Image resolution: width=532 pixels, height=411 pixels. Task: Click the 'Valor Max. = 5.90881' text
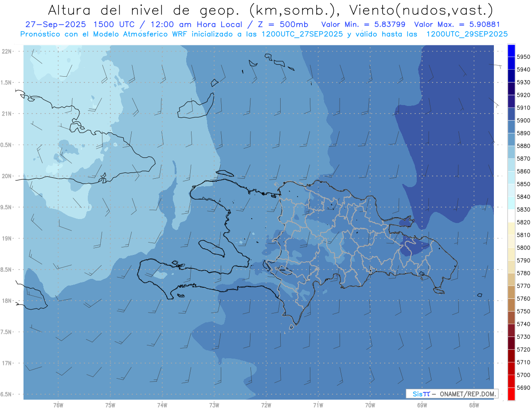tap(457, 24)
